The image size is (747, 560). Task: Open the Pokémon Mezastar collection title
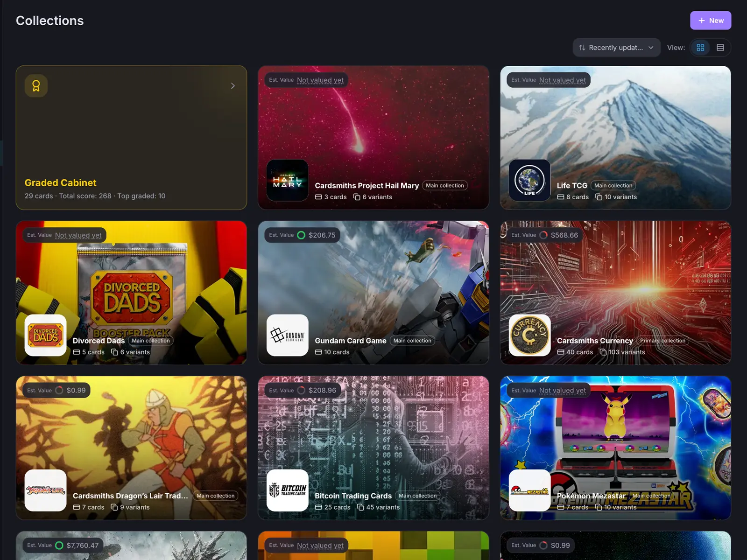(x=591, y=496)
